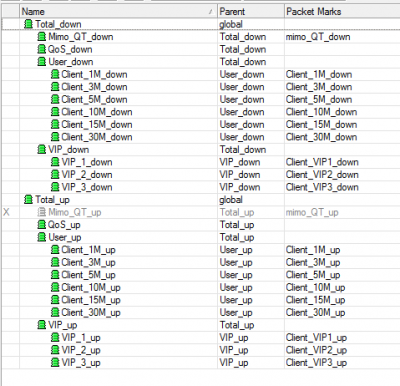Click the Client_3M_down queue icon

(55, 87)
